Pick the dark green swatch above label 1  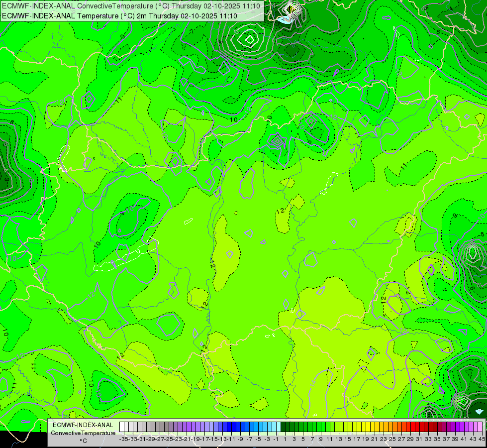click(x=283, y=427)
